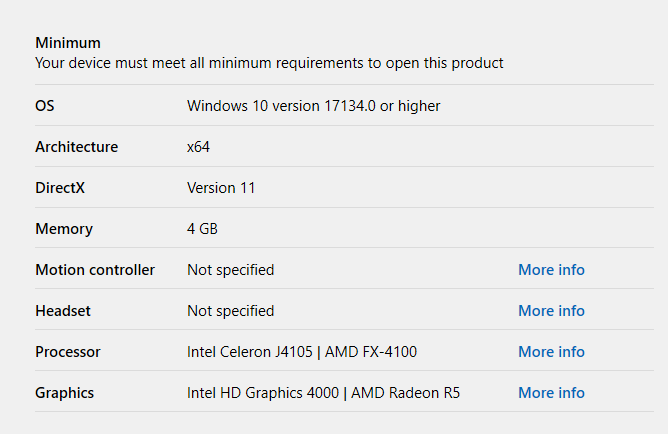This screenshot has height=434, width=668.
Task: Click the Windows 10 version 17134.0 value
Action: 313,106
